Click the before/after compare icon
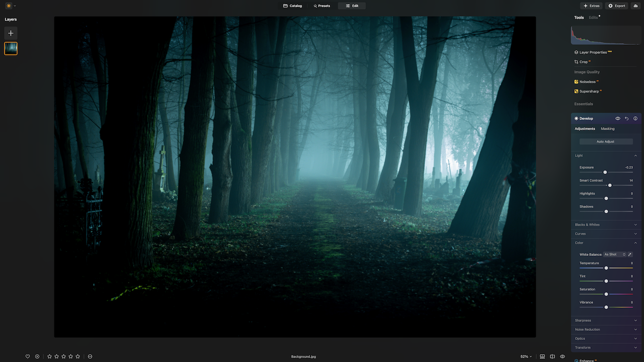Image resolution: width=644 pixels, height=362 pixels. (552, 356)
